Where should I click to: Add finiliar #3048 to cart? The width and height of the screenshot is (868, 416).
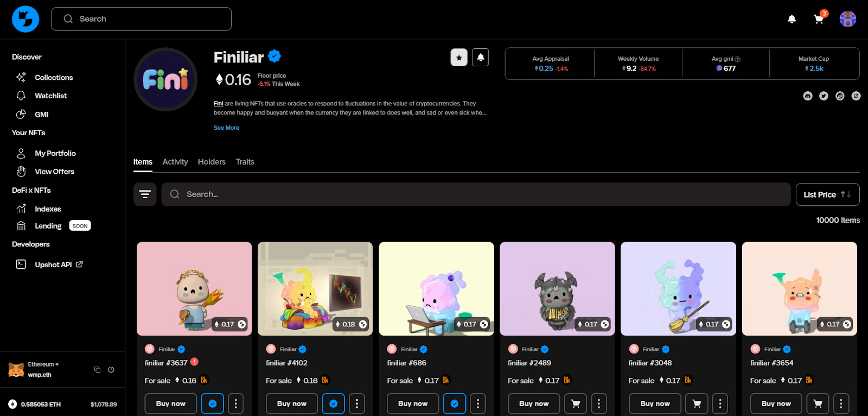697,404
